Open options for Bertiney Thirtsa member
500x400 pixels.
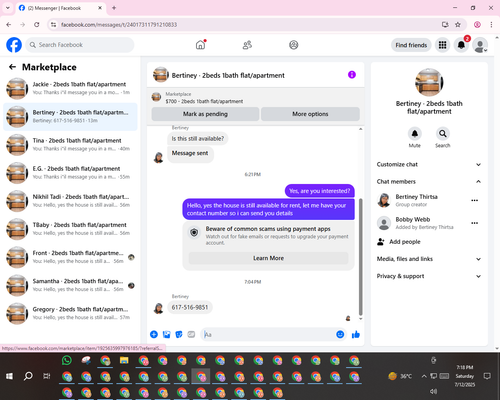(475, 200)
